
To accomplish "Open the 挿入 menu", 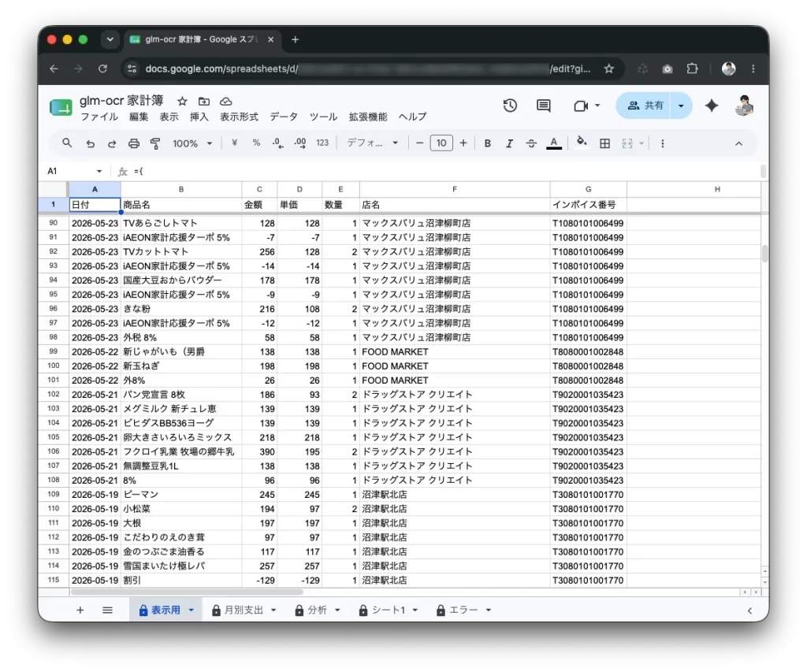I will (x=199, y=117).
